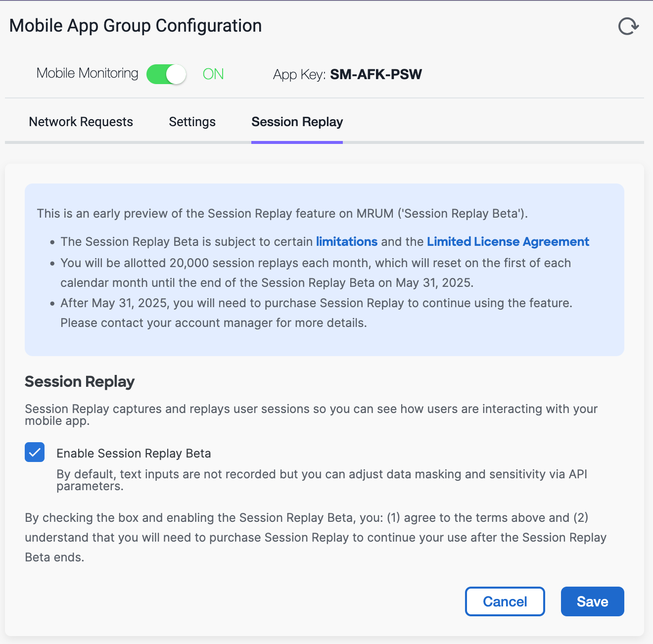This screenshot has height=644, width=653.
Task: Click the 'By checking the box' agreement paragraph
Action: (x=316, y=537)
